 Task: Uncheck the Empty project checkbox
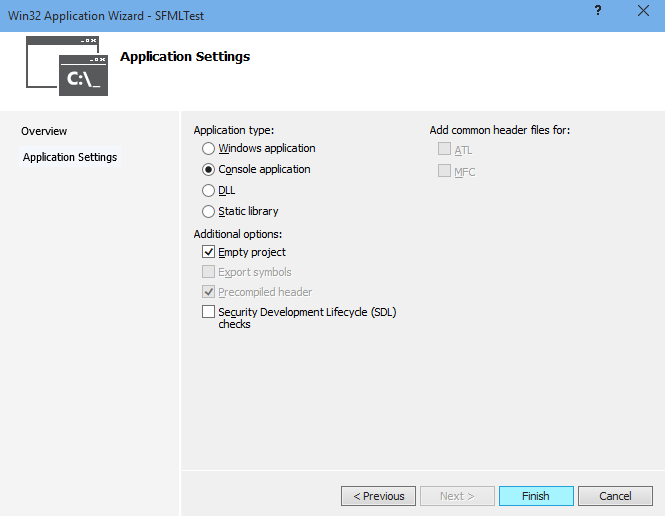tap(208, 252)
